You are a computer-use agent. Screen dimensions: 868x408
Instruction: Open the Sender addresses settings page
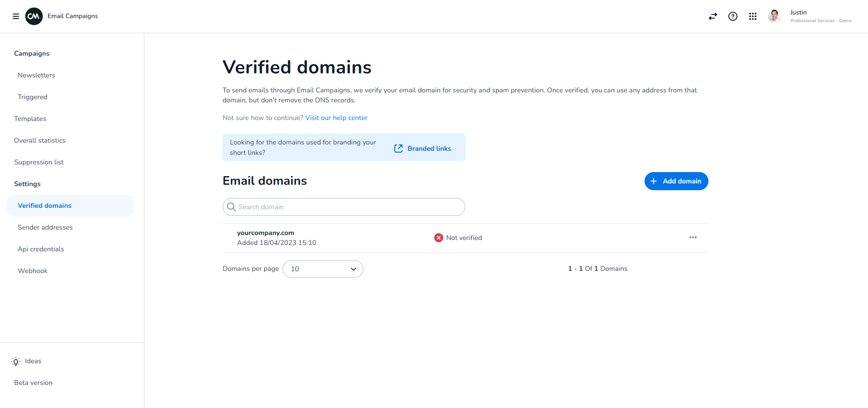[45, 227]
